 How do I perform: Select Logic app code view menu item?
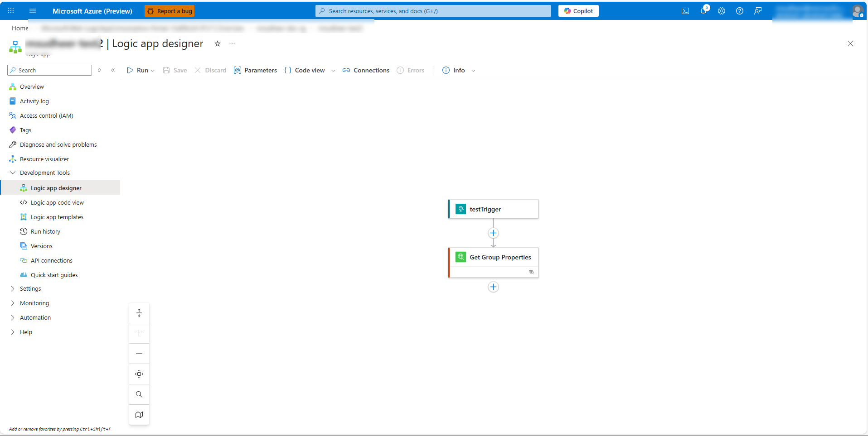click(x=57, y=203)
